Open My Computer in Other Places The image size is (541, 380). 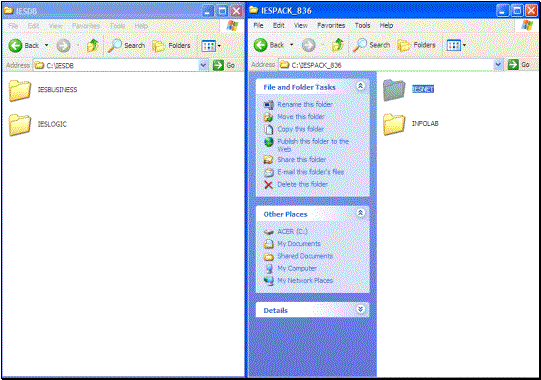(297, 268)
